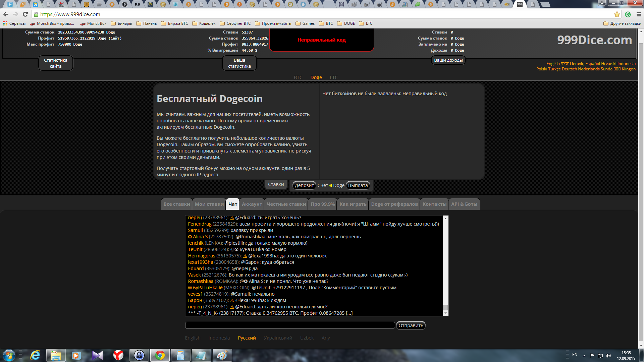Bookmark this page with the star icon
The width and height of the screenshot is (644, 362).
617,14
